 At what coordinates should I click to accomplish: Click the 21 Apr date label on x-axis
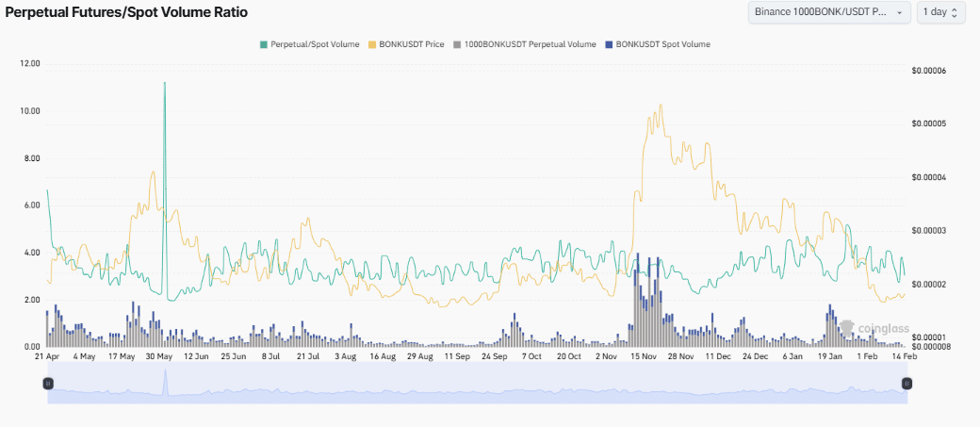click(47, 357)
